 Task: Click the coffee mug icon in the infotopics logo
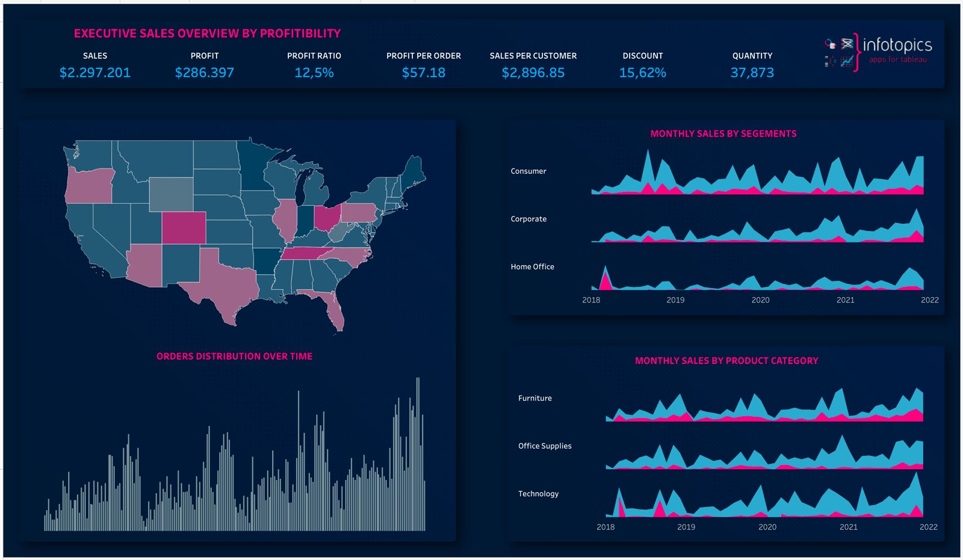coord(832,43)
